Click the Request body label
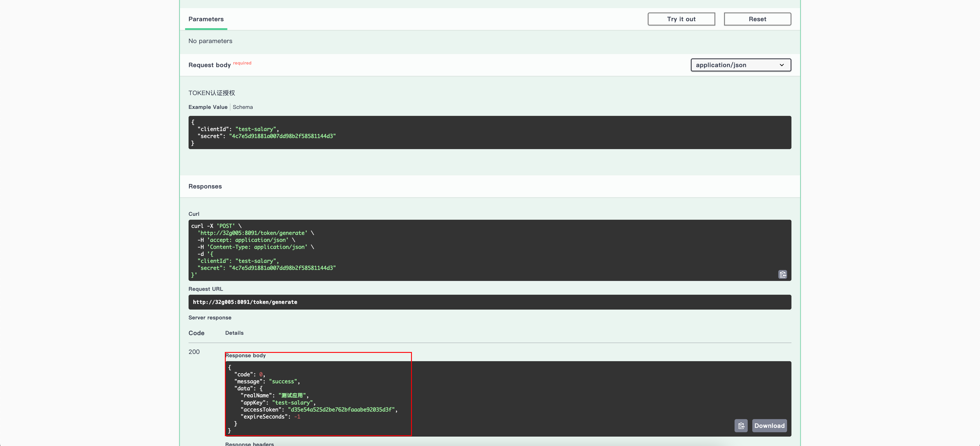Image resolution: width=980 pixels, height=446 pixels. tap(209, 65)
